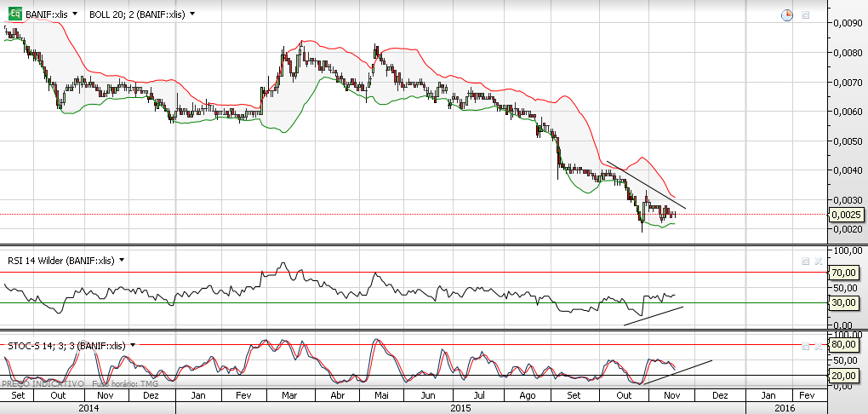Click the 2015 year on time axis

pos(460,408)
